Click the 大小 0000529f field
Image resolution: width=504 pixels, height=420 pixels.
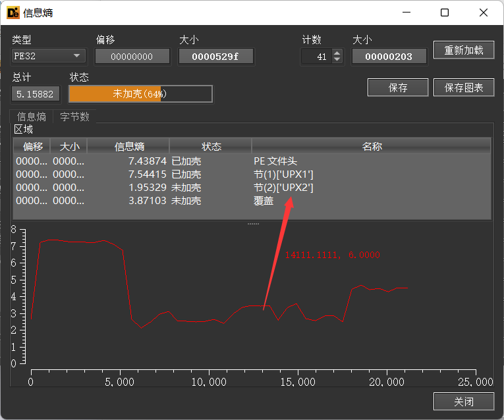coord(215,57)
